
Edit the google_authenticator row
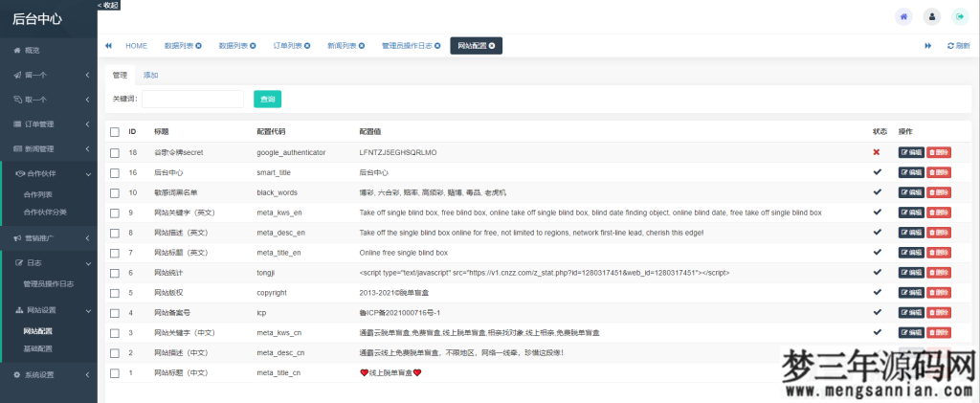pos(911,152)
